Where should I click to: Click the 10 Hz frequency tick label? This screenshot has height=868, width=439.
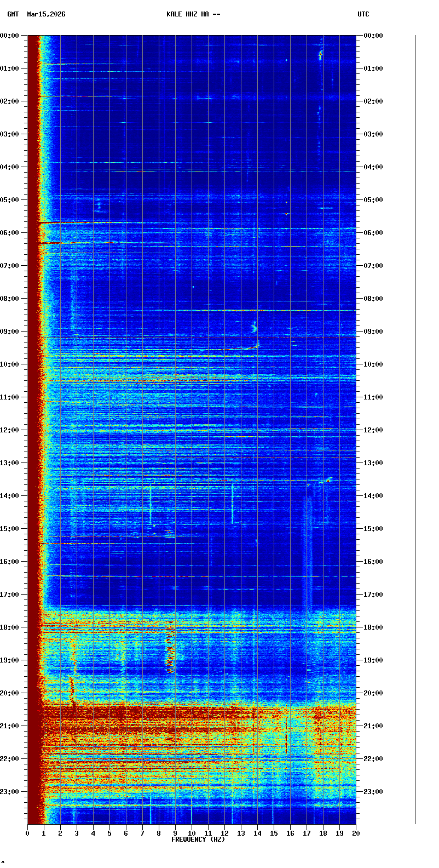192,833
